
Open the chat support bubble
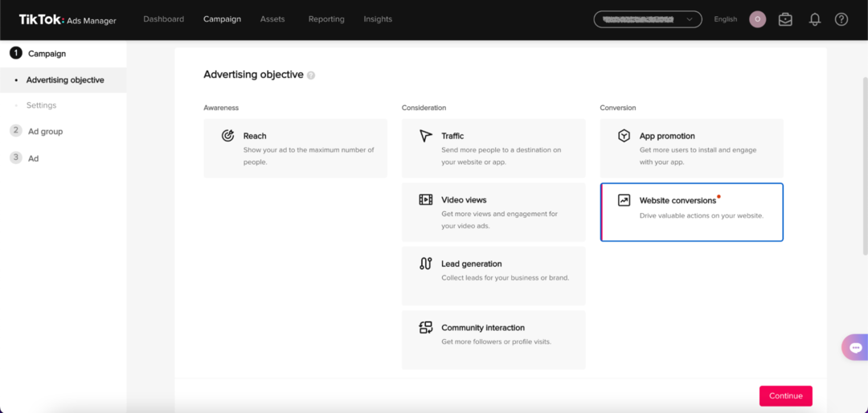(854, 347)
